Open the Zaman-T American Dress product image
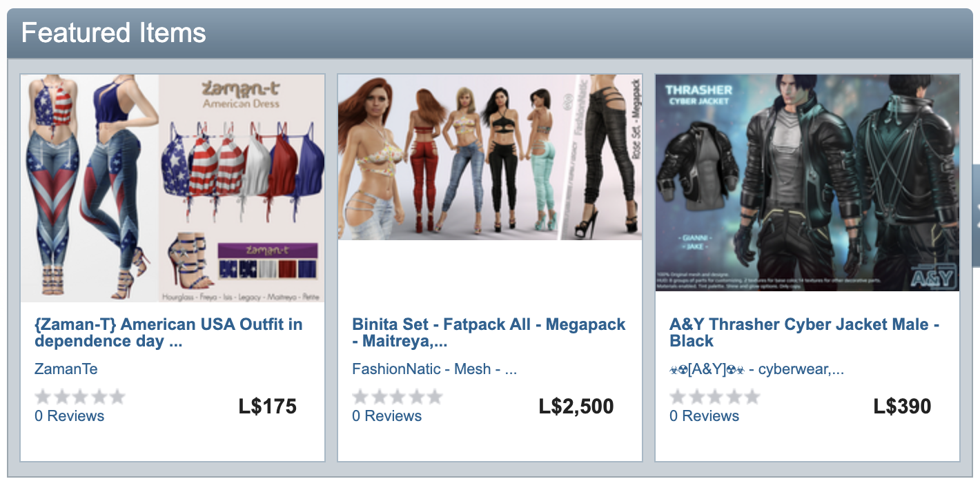Screen dimensions: 980x479 click(x=173, y=188)
